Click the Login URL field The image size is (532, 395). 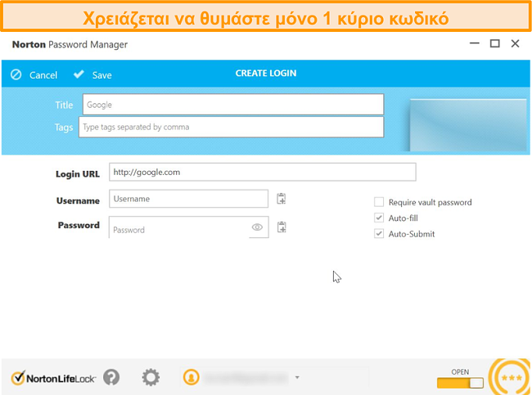coord(262,172)
